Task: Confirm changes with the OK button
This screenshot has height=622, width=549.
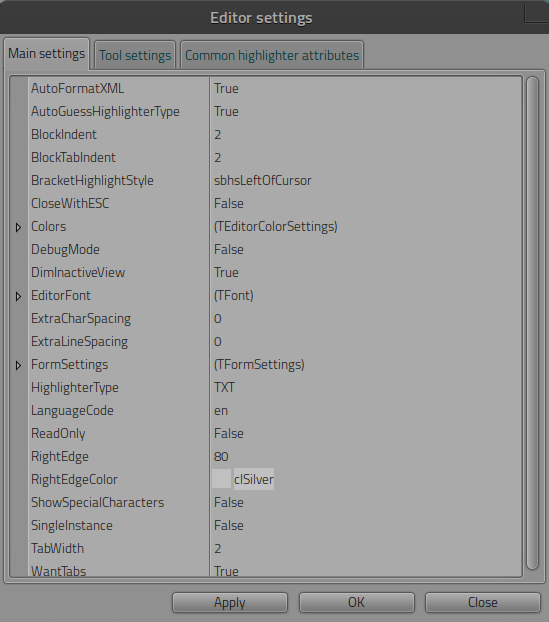Action: pos(356,603)
